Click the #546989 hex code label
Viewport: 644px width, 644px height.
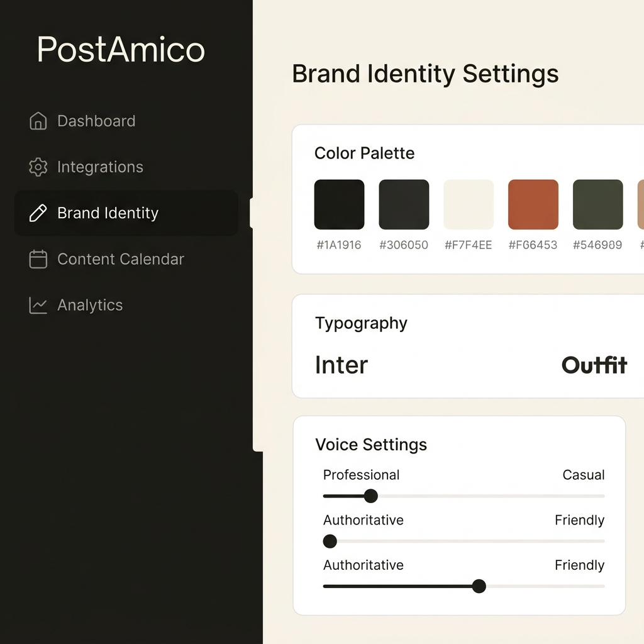[x=597, y=245]
